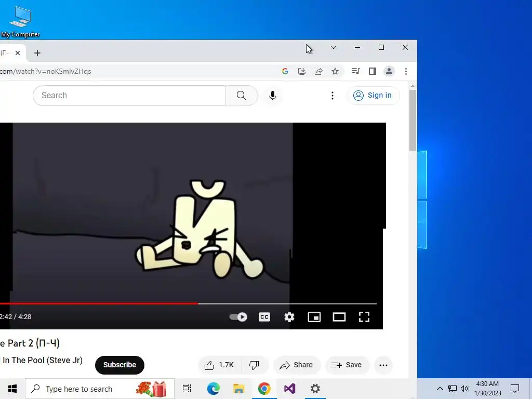The height and width of the screenshot is (399, 532).
Task: Switch to Chrome on taskbar
Action: point(264,389)
